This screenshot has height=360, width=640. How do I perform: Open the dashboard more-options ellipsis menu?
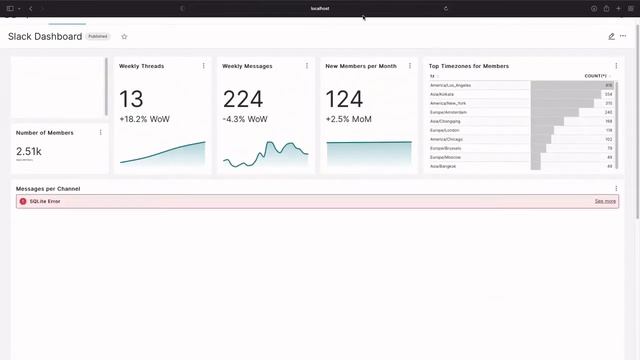tap(623, 36)
